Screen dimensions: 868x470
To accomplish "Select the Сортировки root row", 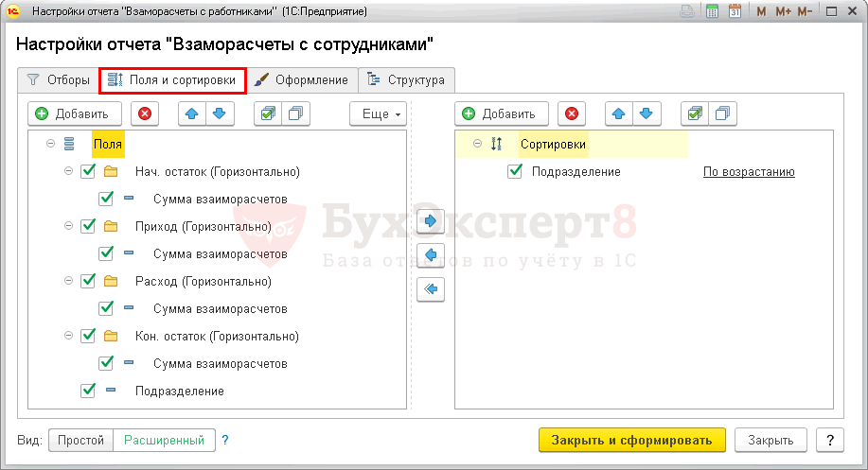I will click(x=572, y=145).
